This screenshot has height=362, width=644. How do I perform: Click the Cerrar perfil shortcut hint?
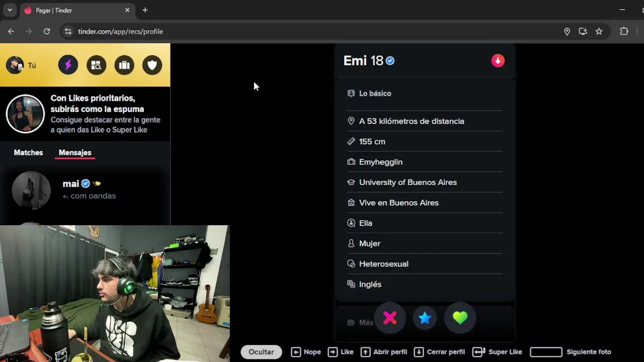(439, 352)
